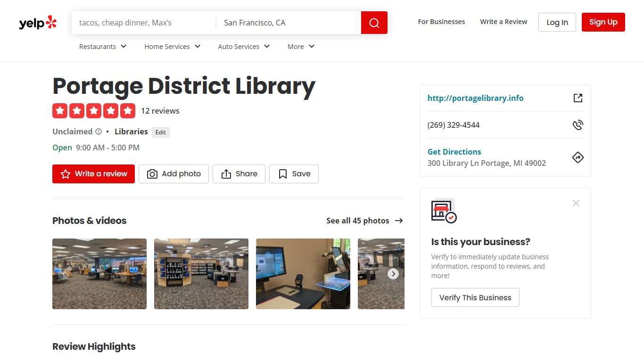Click the five-star rating graphic
This screenshot has width=644, height=362.
pos(94,111)
